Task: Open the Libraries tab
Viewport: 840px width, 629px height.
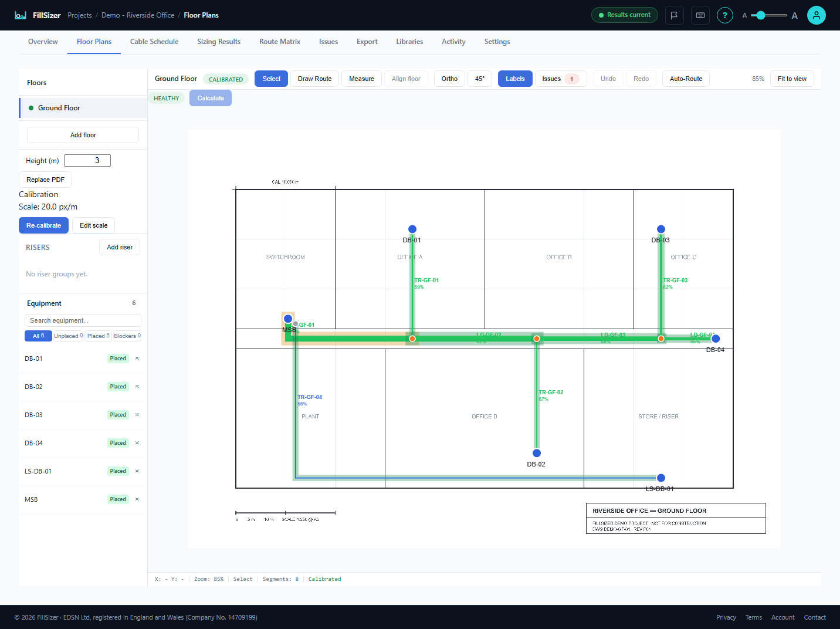Action: tap(409, 42)
